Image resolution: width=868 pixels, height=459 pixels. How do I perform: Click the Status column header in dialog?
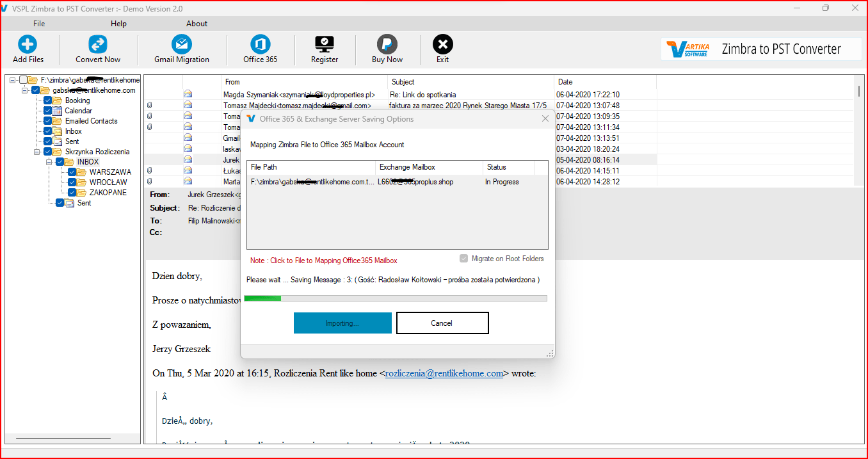point(508,167)
